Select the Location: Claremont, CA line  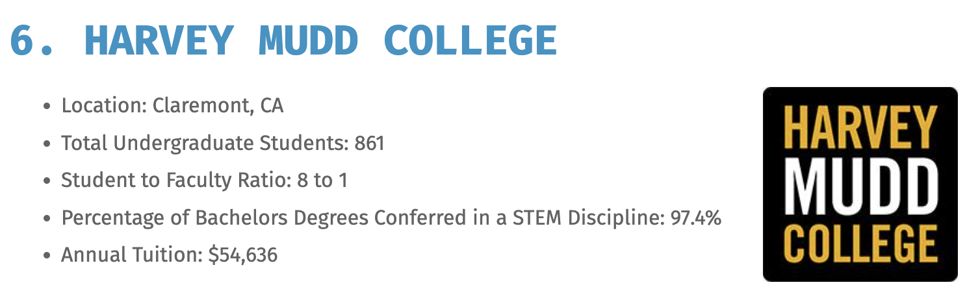point(172,106)
